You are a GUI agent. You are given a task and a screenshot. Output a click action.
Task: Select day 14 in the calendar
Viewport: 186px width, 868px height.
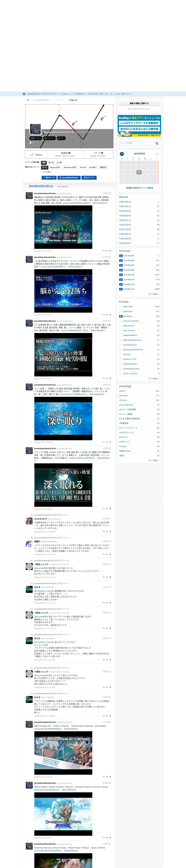[x=139, y=172]
